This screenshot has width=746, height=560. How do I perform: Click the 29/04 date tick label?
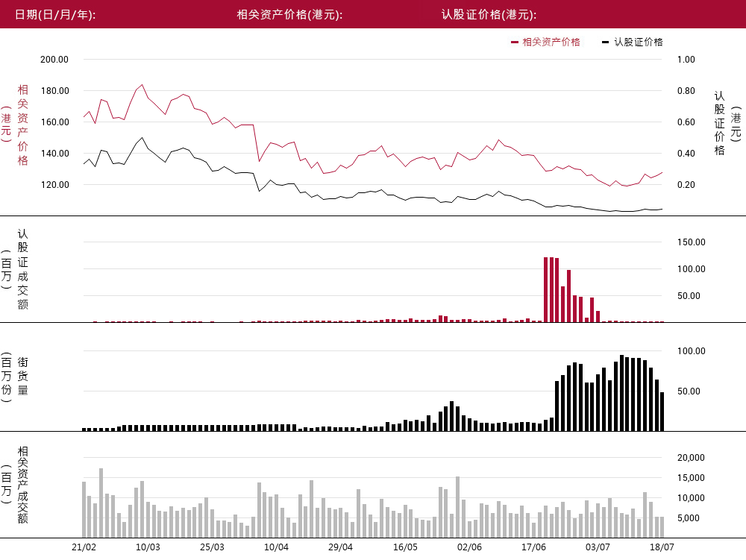pos(341,547)
